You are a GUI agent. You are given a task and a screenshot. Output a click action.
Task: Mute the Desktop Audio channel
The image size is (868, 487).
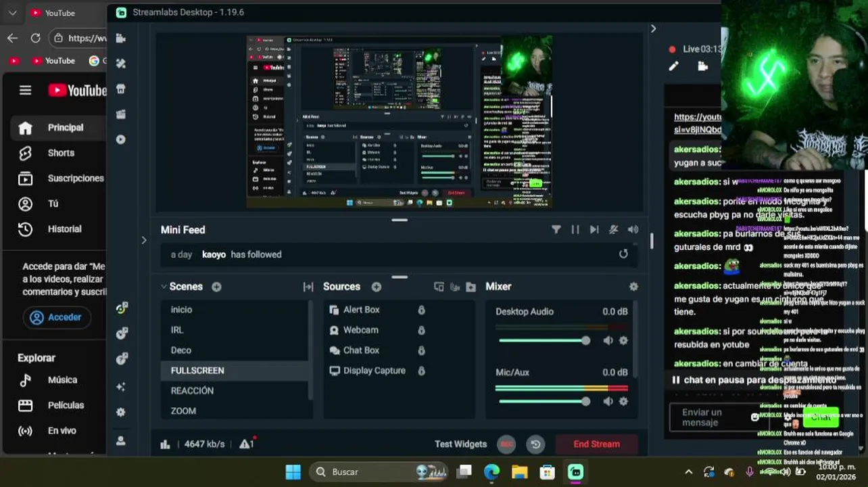click(x=608, y=340)
